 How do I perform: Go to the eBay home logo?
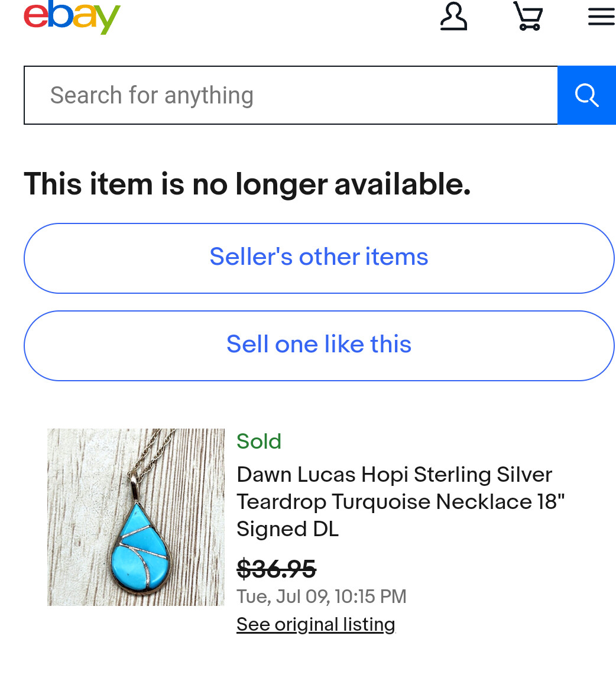pyautogui.click(x=72, y=17)
